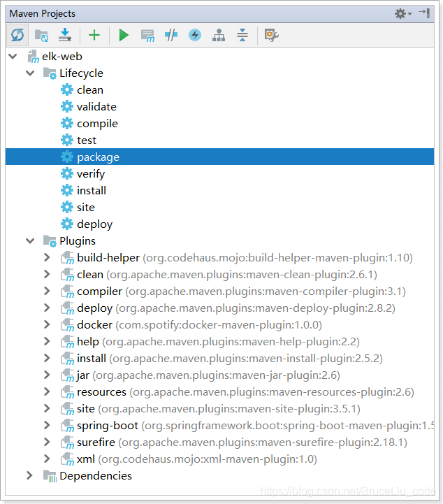The height and width of the screenshot is (504, 443).
Task: Execute Maven goal icon
Action: [x=147, y=36]
